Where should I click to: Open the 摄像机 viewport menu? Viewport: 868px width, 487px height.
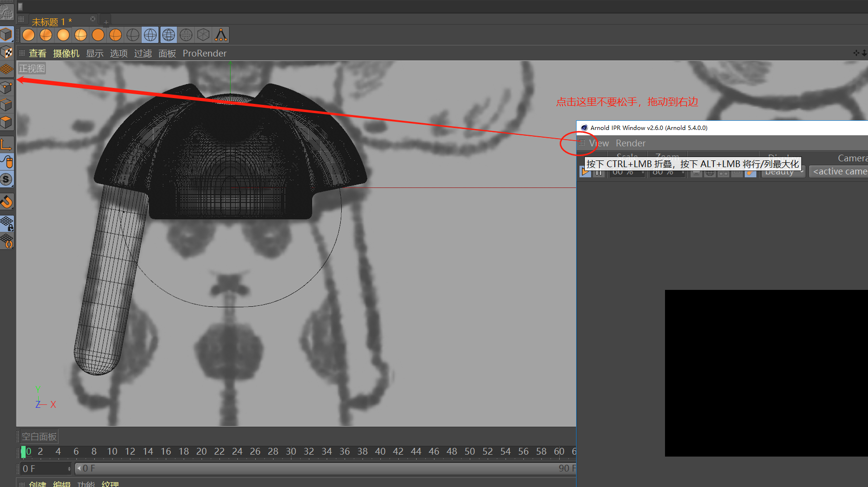66,53
